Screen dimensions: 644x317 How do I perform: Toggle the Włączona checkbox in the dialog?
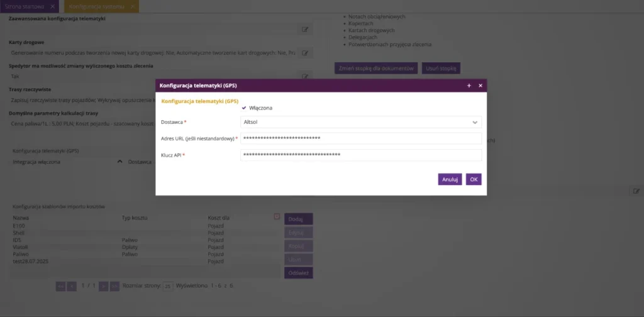click(244, 108)
